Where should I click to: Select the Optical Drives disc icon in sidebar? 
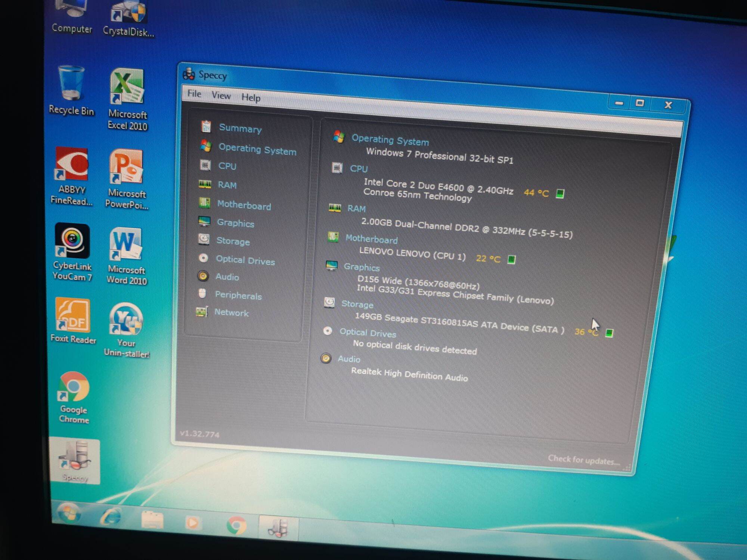pyautogui.click(x=203, y=258)
